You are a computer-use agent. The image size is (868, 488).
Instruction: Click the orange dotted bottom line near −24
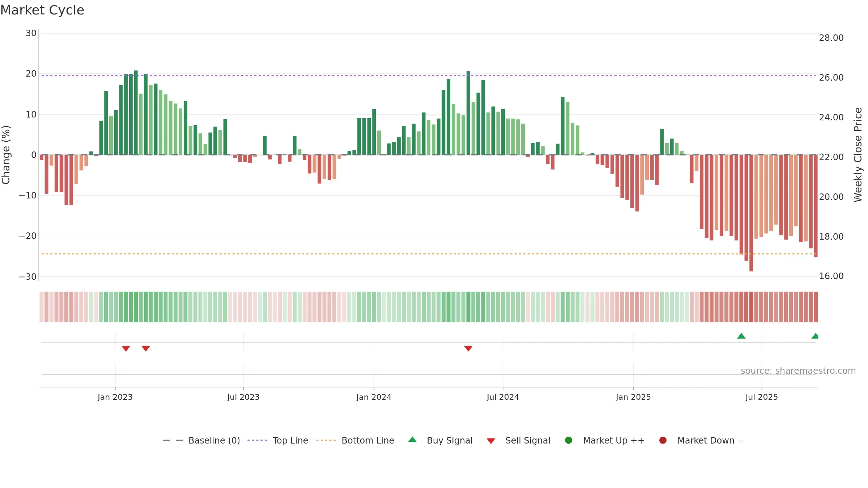(x=429, y=254)
